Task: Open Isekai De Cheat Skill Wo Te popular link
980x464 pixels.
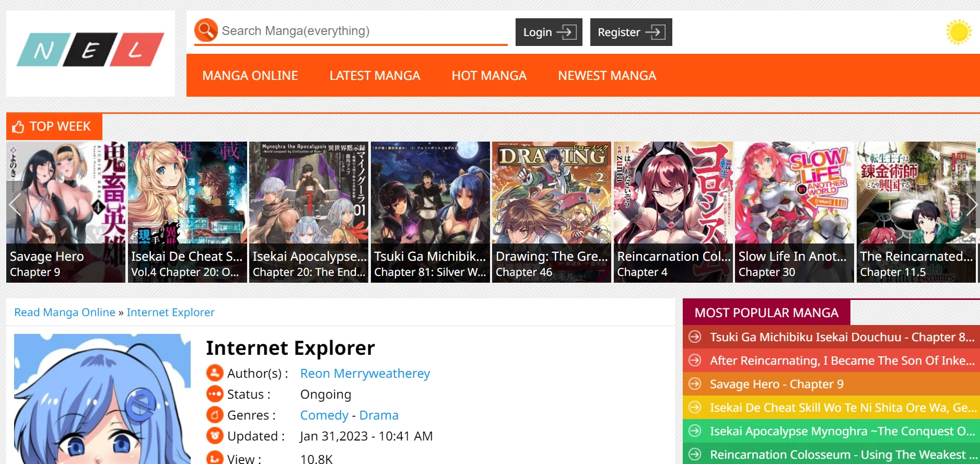Action: pyautogui.click(x=843, y=408)
